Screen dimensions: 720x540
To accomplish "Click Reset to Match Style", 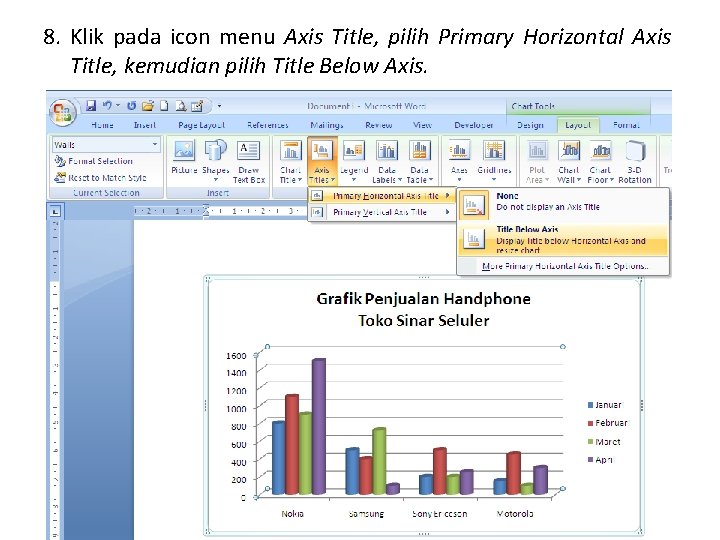I will coord(100,178).
